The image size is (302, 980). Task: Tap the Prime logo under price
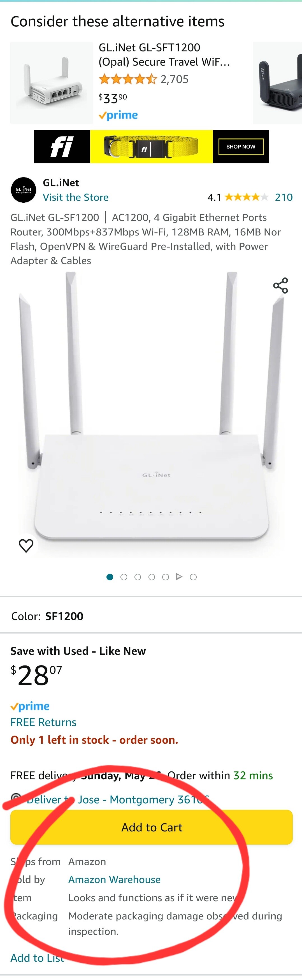[30, 706]
